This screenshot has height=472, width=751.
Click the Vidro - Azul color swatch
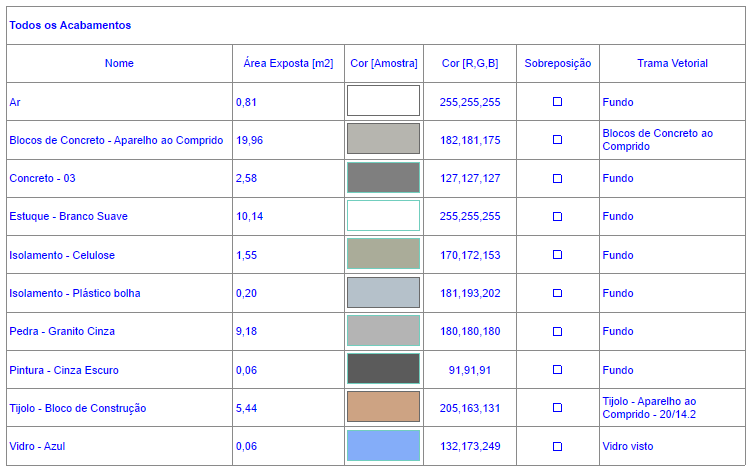(383, 446)
